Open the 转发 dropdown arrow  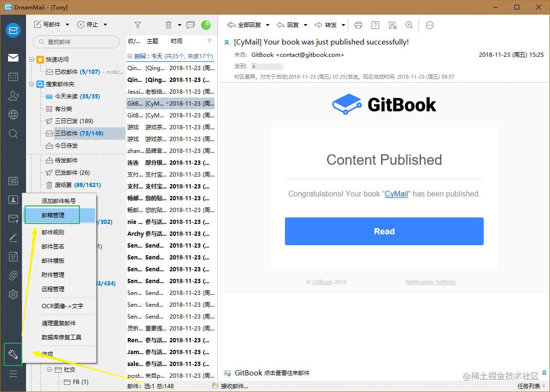coord(344,25)
